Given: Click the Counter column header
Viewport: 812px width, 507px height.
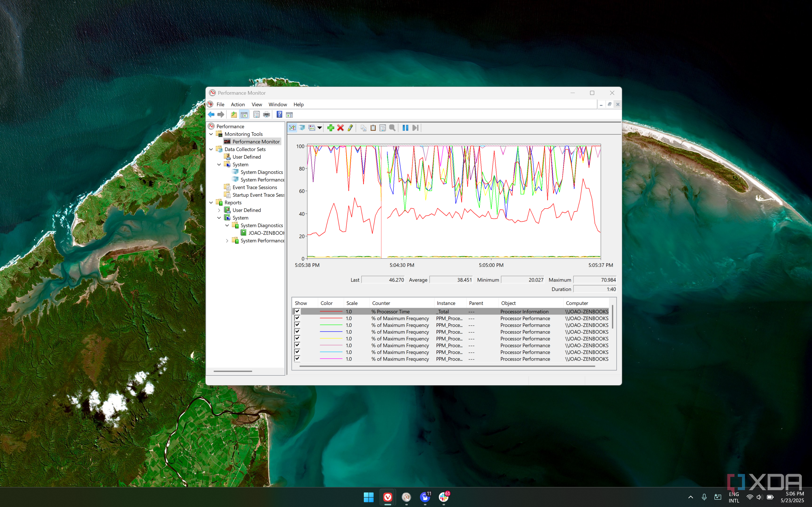Looking at the screenshot, I should click(381, 303).
